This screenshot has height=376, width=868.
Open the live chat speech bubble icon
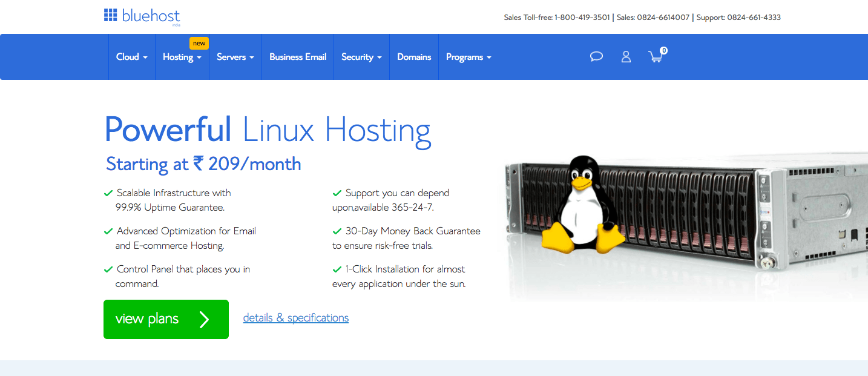[x=596, y=57]
